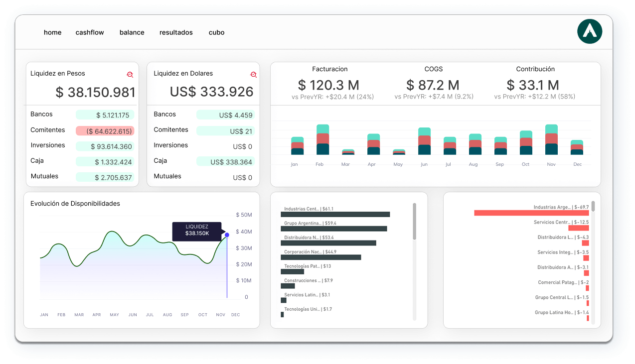
Task: Click the company logo in the top-right corner
Action: tap(590, 31)
